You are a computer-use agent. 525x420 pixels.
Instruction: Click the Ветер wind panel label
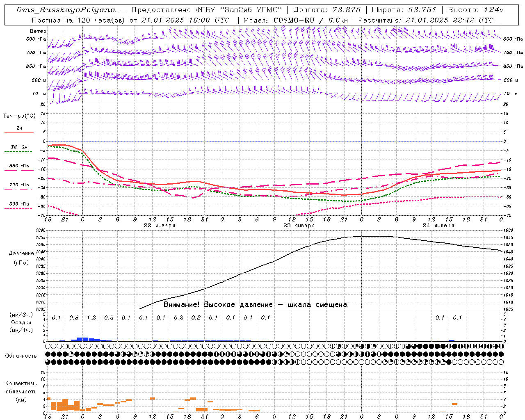(x=38, y=31)
